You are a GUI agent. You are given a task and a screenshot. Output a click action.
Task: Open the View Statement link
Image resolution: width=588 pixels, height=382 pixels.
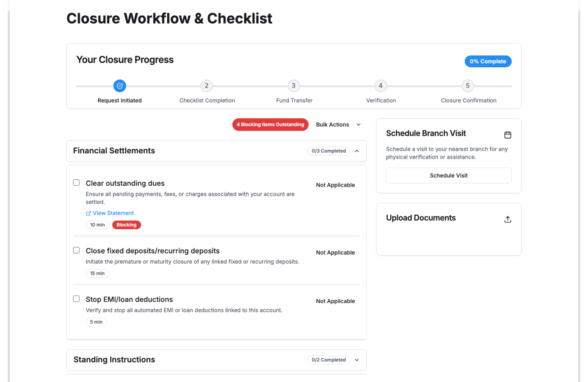113,213
